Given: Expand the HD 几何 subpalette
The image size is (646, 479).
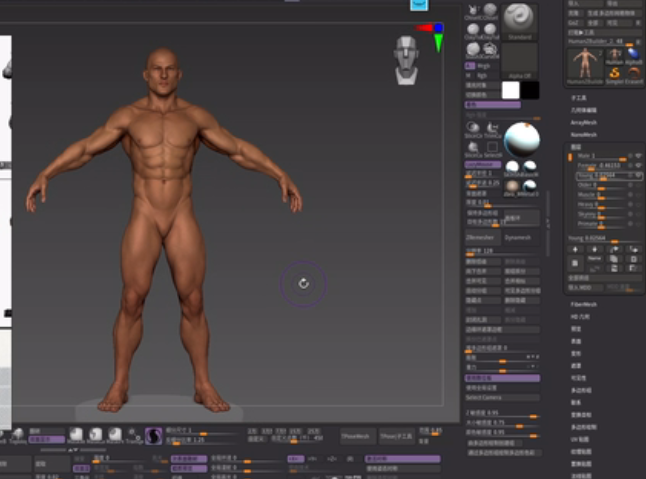Looking at the screenshot, I should click(x=580, y=317).
